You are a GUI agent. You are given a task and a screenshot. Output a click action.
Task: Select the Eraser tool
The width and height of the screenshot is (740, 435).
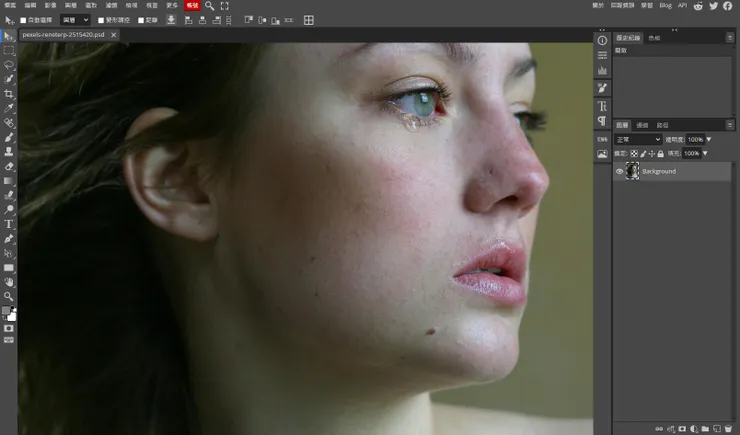tap(9, 166)
